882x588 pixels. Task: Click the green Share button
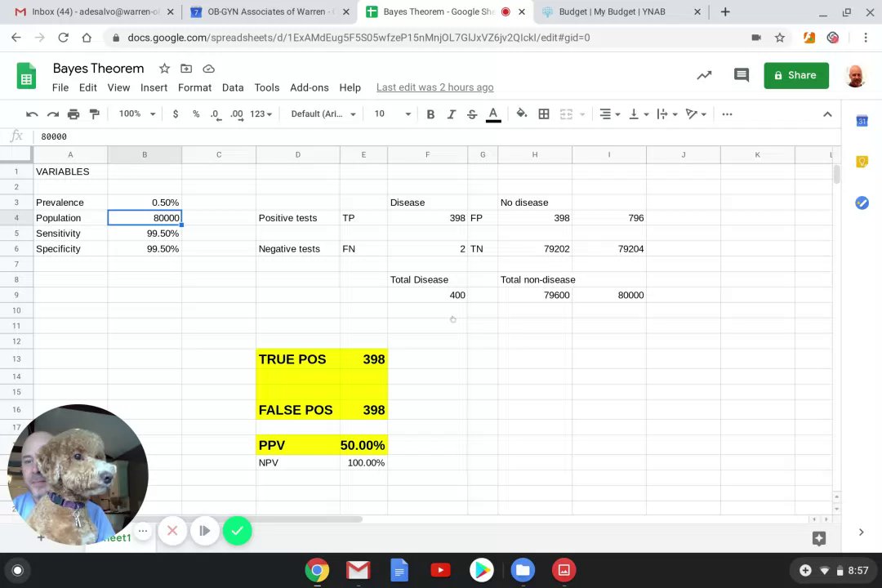pyautogui.click(x=796, y=75)
